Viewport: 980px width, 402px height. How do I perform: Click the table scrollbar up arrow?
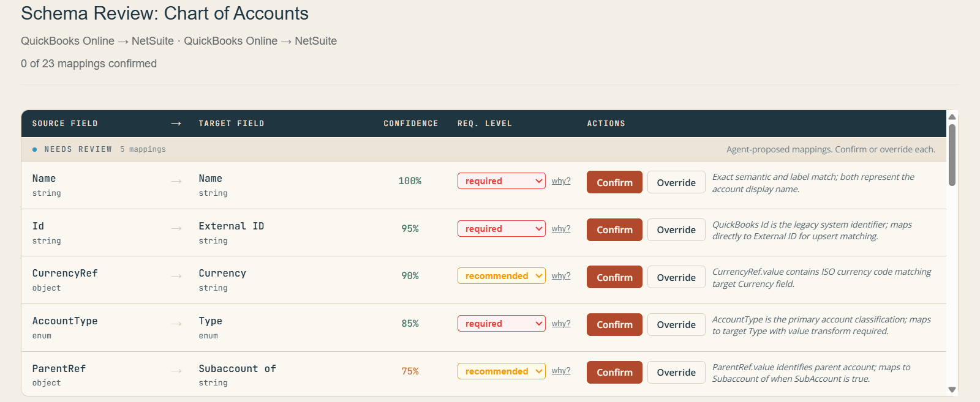coord(952,116)
